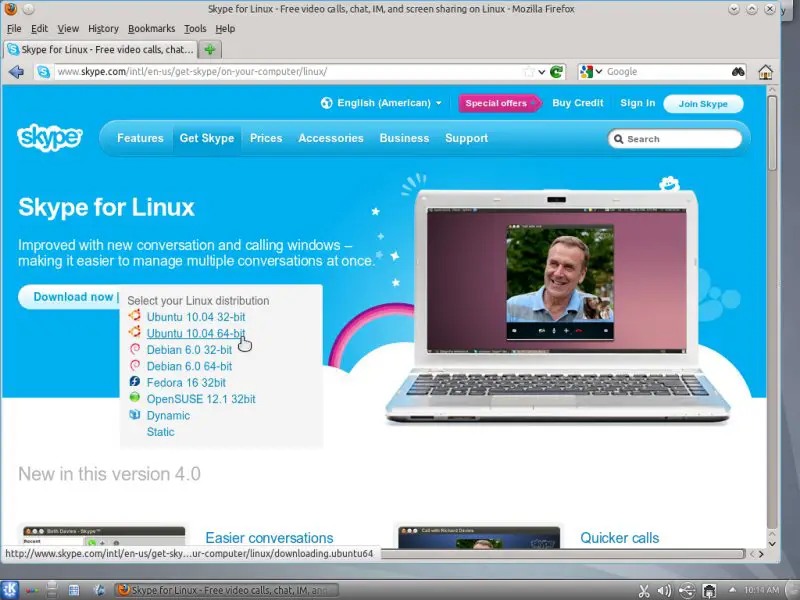The height and width of the screenshot is (600, 800).
Task: Open the Features navigation item
Action: tap(140, 138)
